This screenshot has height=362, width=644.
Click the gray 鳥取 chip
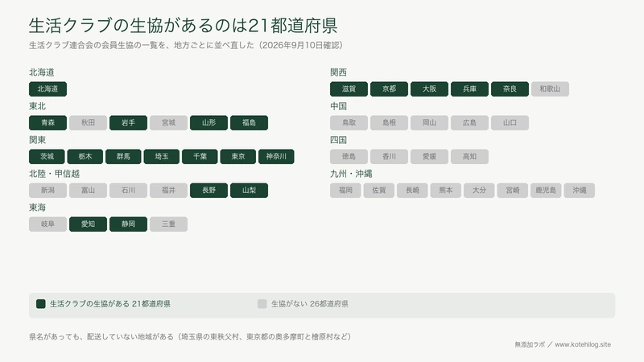pyautogui.click(x=349, y=123)
